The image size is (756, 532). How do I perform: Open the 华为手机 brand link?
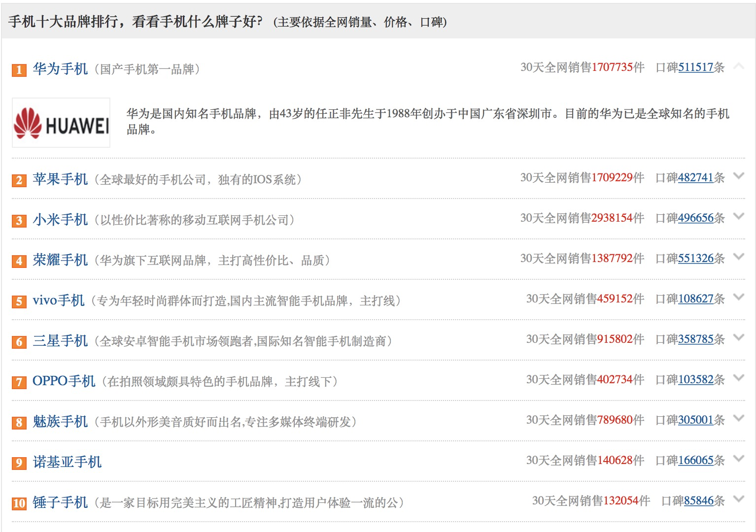coord(60,69)
